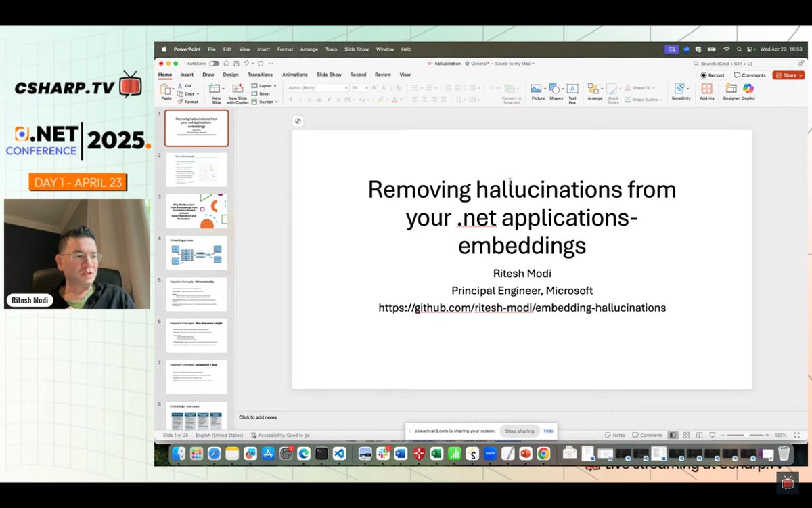This screenshot has height=508, width=812.
Task: Open the Arrange menu in menu bar
Action: tap(309, 49)
